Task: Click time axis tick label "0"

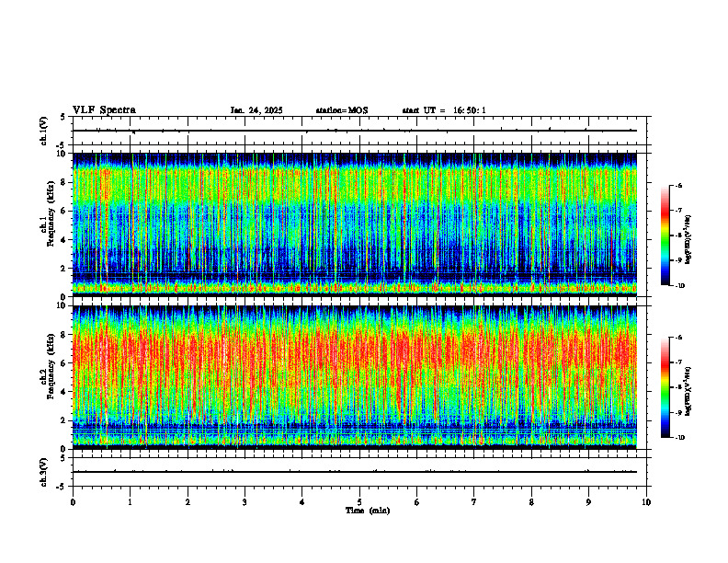Action: (73, 502)
